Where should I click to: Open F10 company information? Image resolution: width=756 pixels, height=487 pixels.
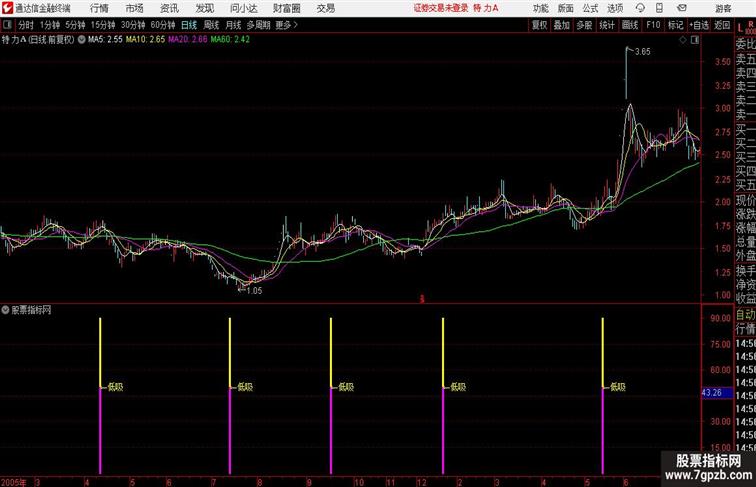[x=653, y=25]
